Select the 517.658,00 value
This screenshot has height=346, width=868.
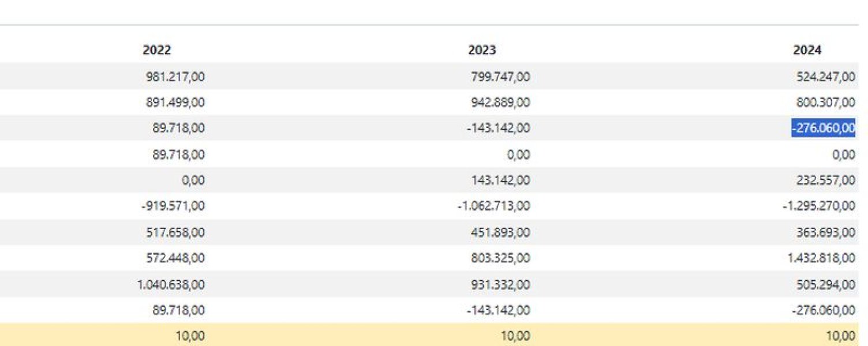pos(175,232)
